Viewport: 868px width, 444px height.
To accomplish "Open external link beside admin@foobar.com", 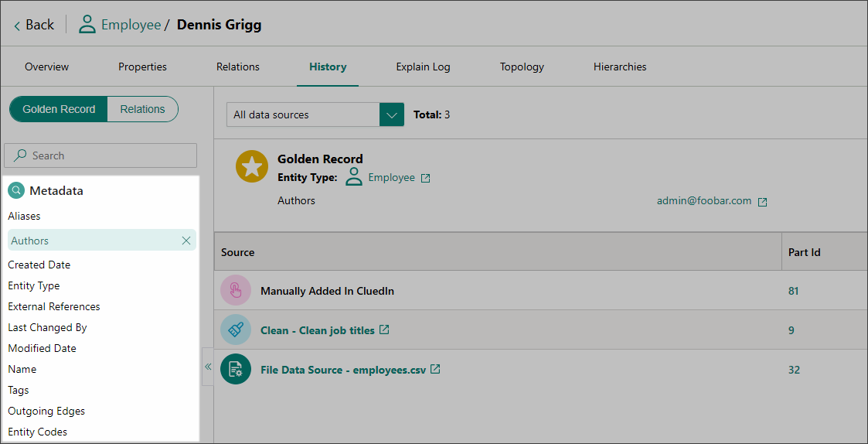I will (x=762, y=202).
